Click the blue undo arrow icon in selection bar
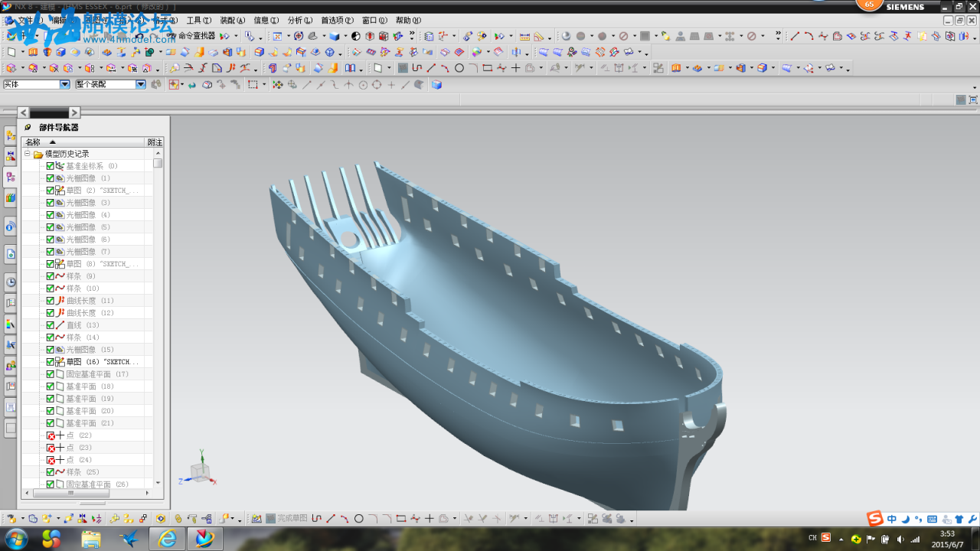980x551 pixels. (192, 85)
